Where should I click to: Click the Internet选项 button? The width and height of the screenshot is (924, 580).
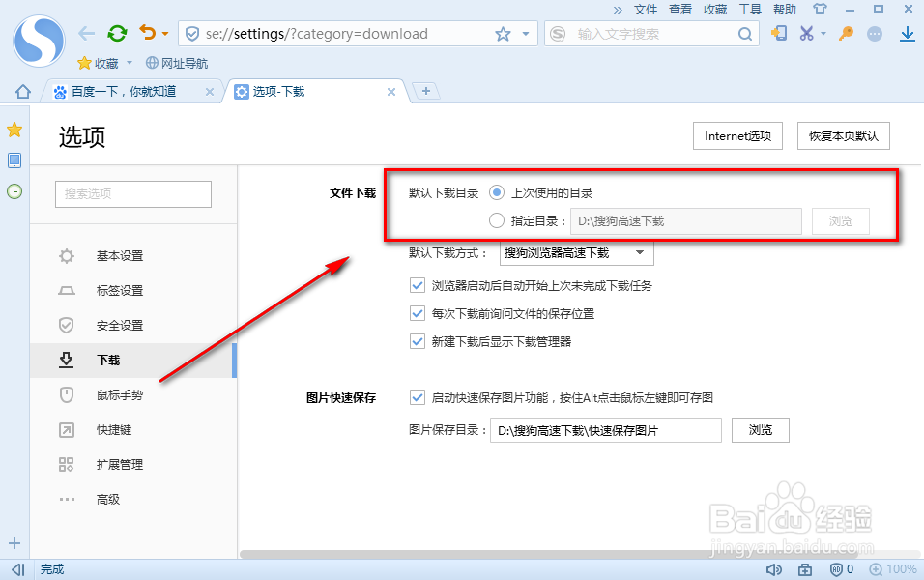tap(737, 135)
